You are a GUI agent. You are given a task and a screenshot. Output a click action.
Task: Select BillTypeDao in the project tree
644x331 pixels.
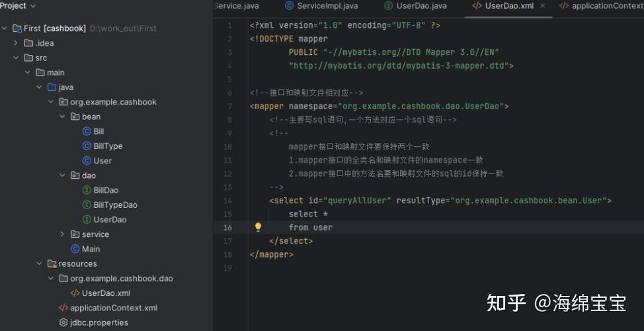click(115, 205)
